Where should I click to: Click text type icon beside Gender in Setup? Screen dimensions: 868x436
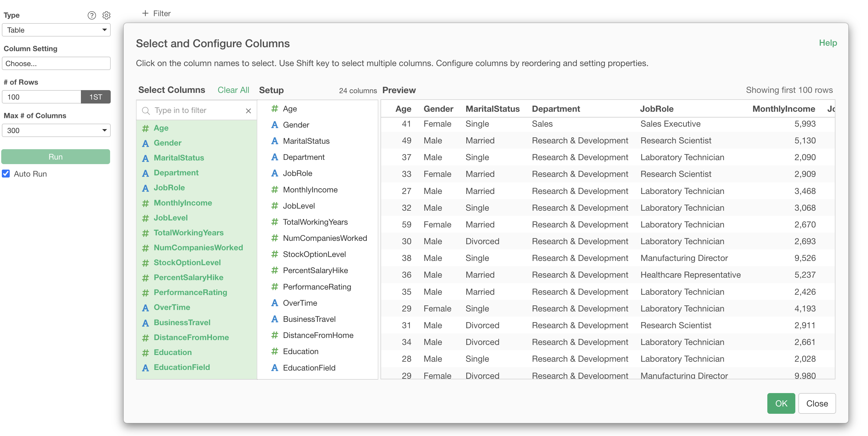tap(275, 125)
